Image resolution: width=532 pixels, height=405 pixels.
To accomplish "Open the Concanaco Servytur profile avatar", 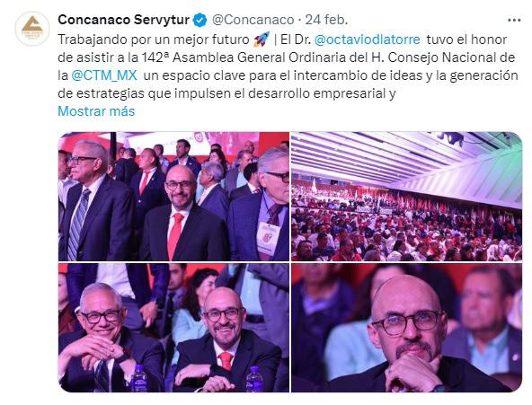I will tap(32, 29).
